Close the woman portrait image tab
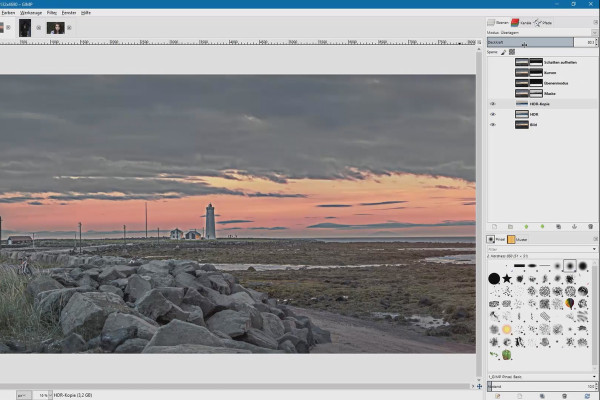Image resolution: width=600 pixels, height=400 pixels. tap(69, 28)
